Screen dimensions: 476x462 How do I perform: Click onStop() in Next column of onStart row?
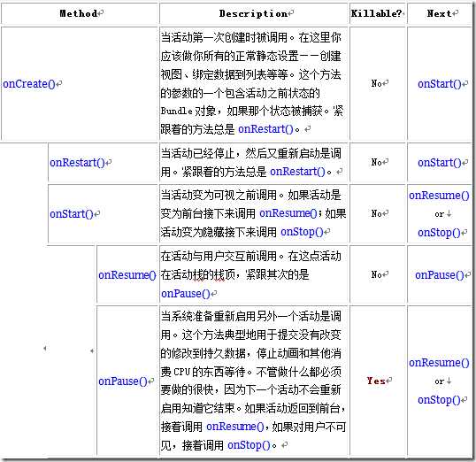(439, 233)
